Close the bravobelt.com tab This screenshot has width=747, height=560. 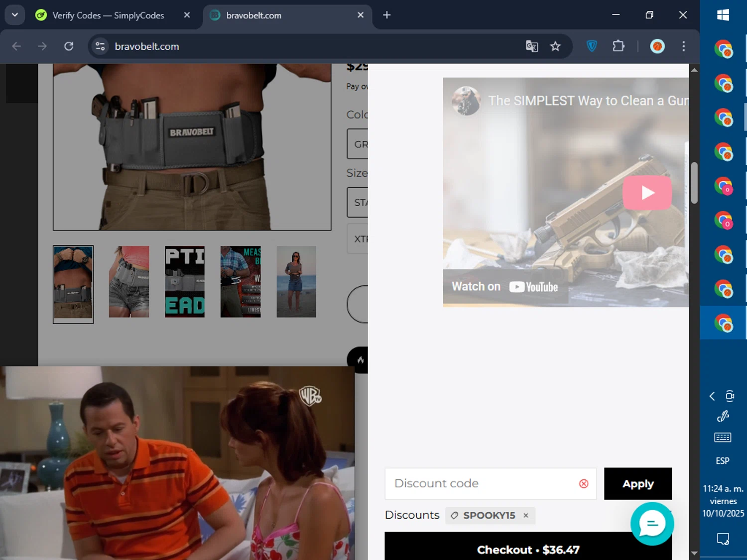pyautogui.click(x=361, y=15)
